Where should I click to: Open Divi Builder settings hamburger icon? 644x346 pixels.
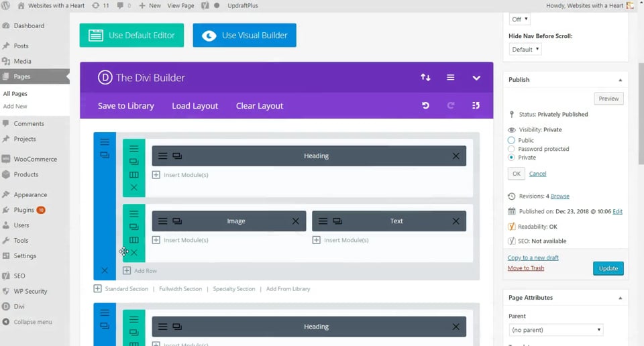451,77
